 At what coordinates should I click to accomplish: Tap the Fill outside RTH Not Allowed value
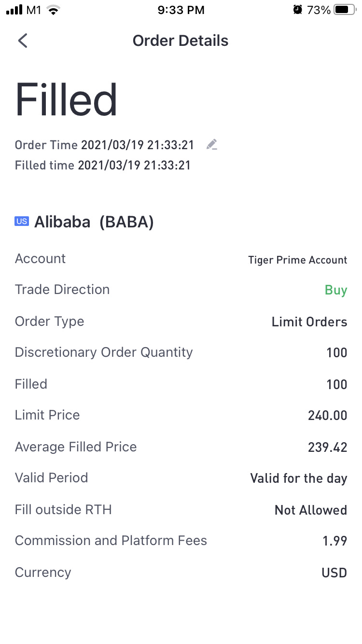coord(310,510)
